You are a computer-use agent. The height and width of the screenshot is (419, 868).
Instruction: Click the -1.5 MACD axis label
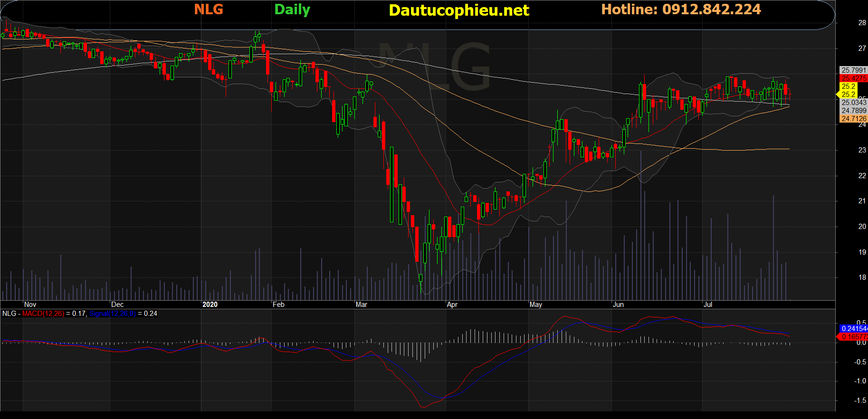(x=860, y=400)
